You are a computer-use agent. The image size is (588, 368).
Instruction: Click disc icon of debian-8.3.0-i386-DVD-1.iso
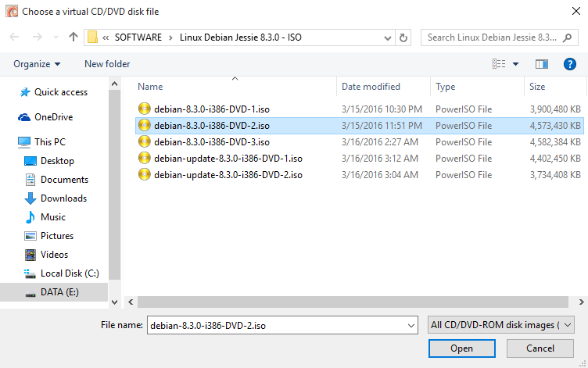pos(145,109)
